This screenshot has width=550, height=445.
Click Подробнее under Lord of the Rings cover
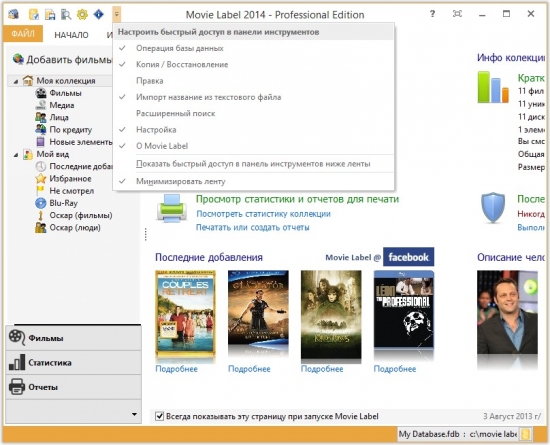click(322, 369)
